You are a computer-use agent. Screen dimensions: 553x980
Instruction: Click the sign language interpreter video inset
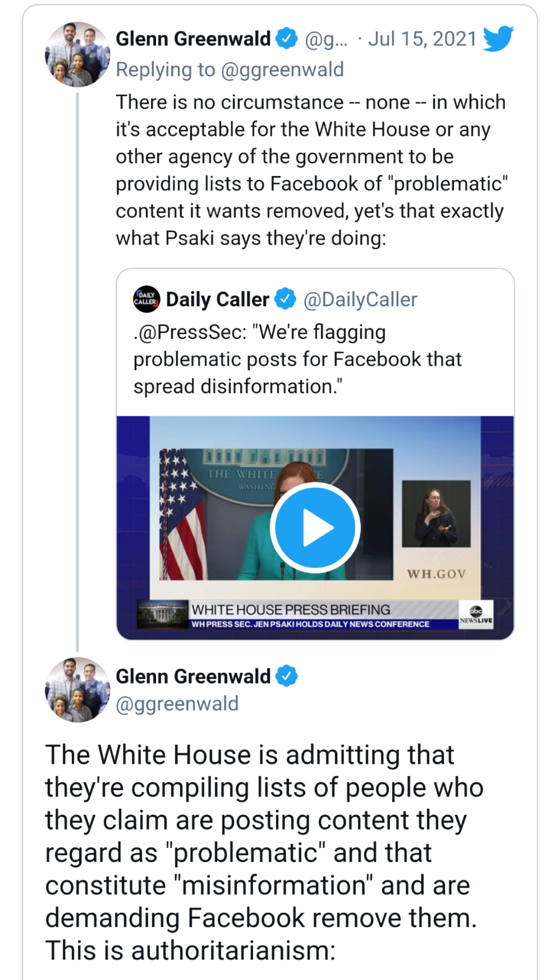[436, 514]
